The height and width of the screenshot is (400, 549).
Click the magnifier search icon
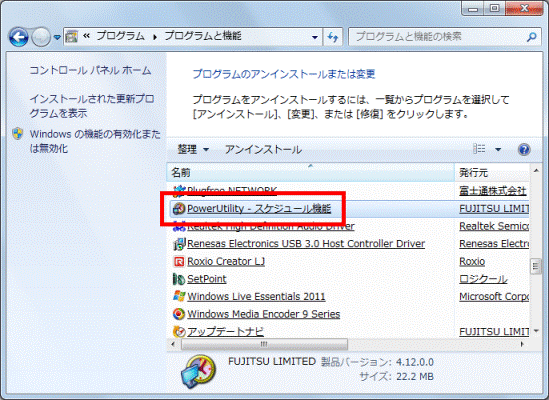pyautogui.click(x=531, y=37)
